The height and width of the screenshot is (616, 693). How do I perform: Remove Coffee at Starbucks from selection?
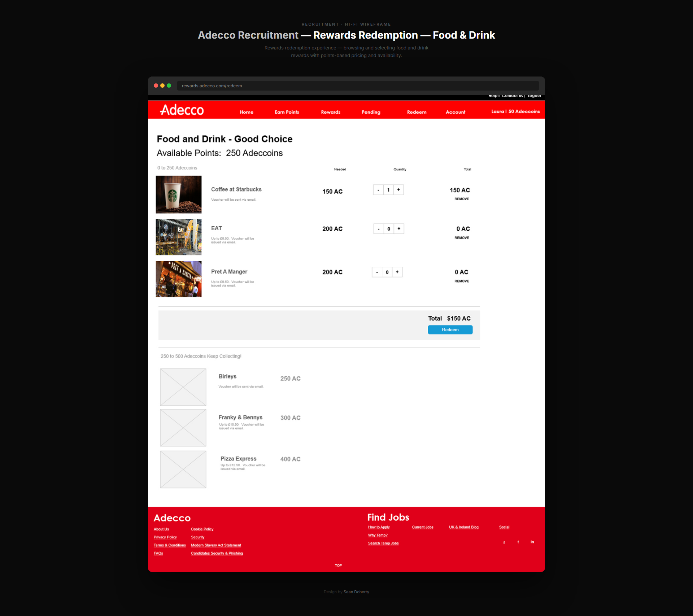pyautogui.click(x=462, y=198)
